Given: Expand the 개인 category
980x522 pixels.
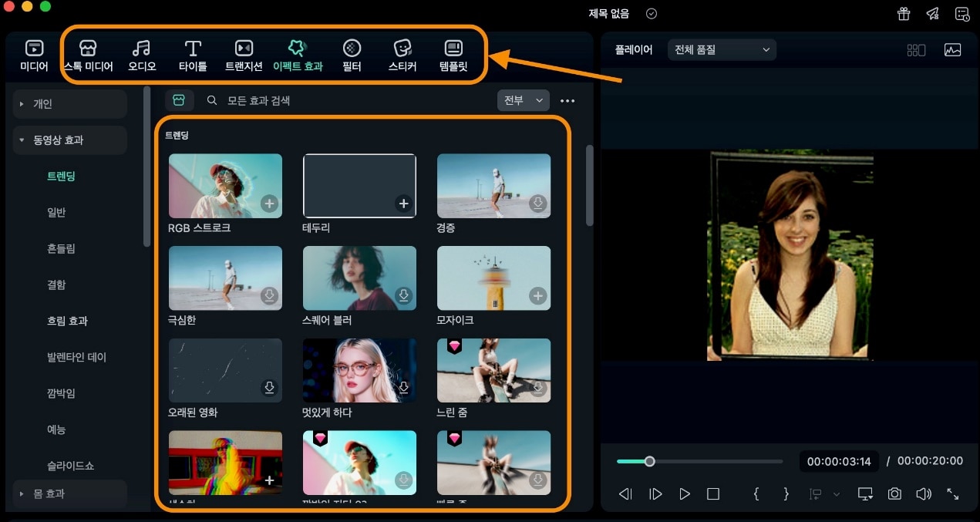Looking at the screenshot, I should [x=69, y=104].
